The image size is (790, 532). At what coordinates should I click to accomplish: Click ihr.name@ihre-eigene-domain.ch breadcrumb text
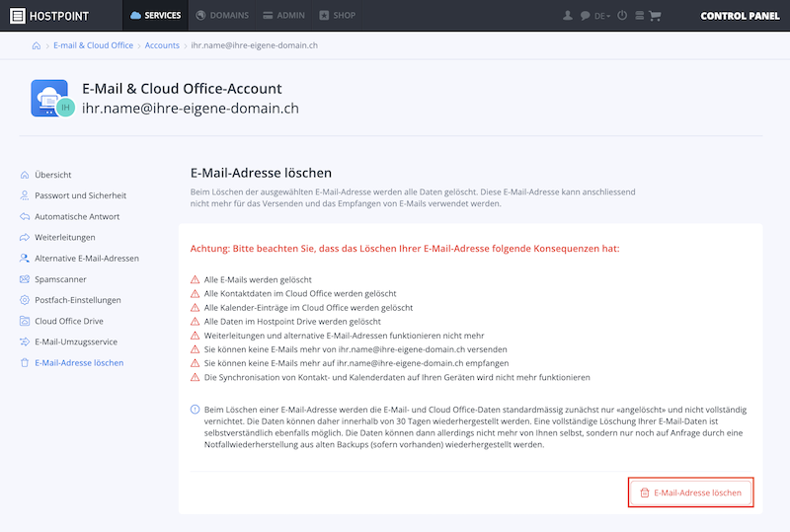pos(254,45)
